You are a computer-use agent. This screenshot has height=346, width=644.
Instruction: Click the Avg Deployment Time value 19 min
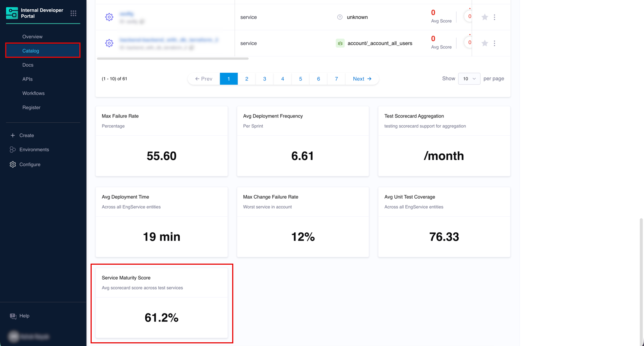(162, 237)
